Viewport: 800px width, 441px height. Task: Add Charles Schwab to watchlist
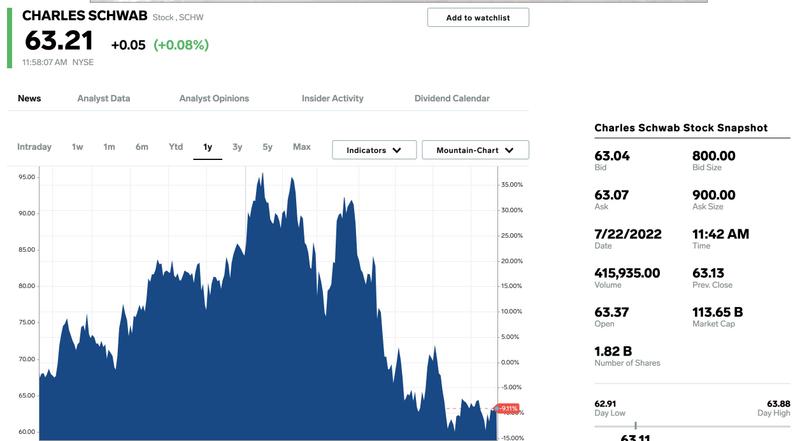(x=478, y=17)
